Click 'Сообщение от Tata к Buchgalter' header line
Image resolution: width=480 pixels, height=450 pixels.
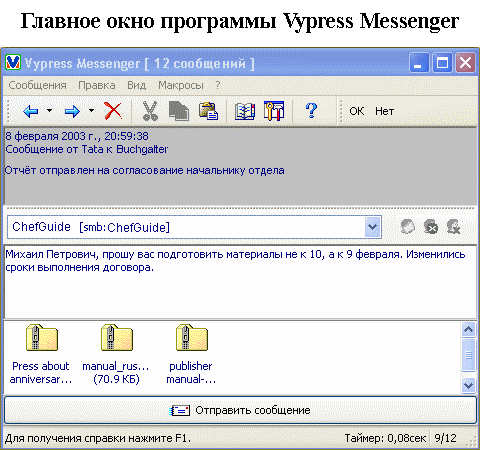tap(87, 149)
